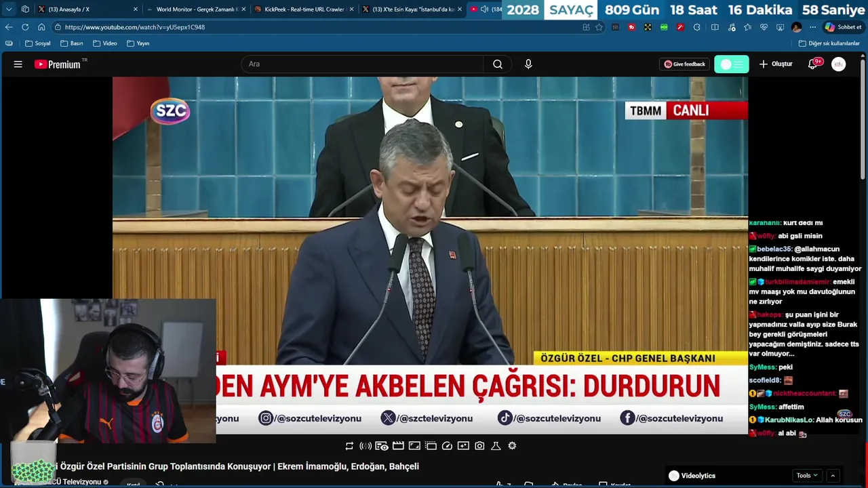Click the screenshot scissors icon in the browser toolbar

pos(780,27)
